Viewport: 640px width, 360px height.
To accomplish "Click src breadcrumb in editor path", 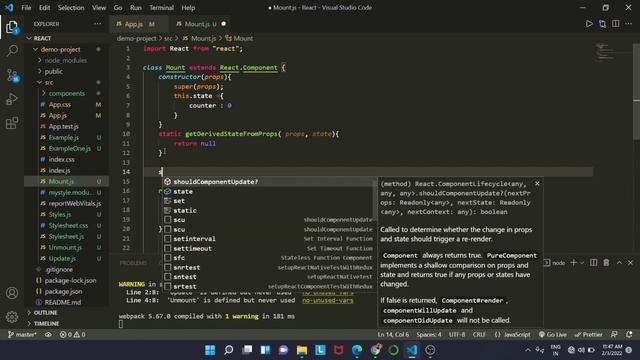I will pos(168,38).
